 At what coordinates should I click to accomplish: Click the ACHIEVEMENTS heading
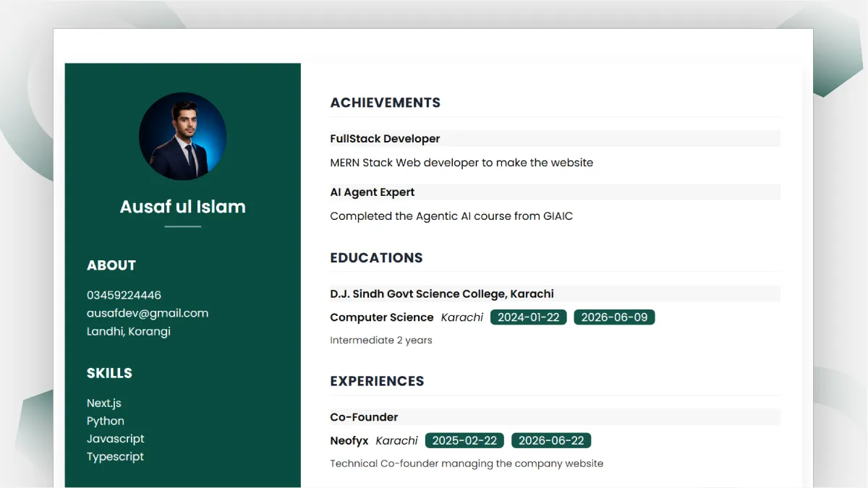[386, 103]
